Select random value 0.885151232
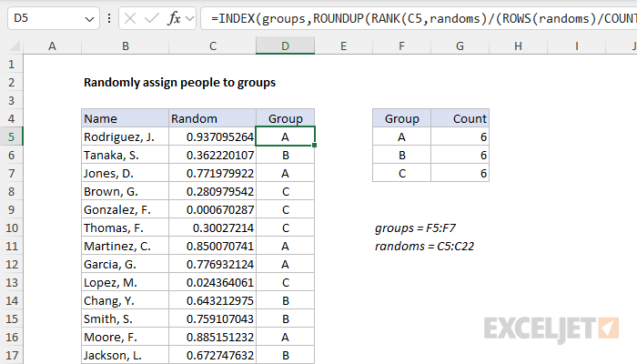Image resolution: width=637 pixels, height=364 pixels. pyautogui.click(x=212, y=338)
